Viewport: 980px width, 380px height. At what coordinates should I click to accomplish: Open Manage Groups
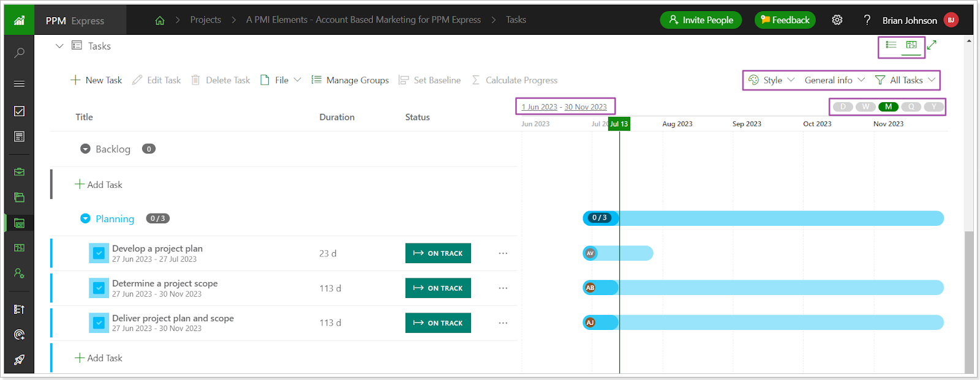(x=350, y=80)
